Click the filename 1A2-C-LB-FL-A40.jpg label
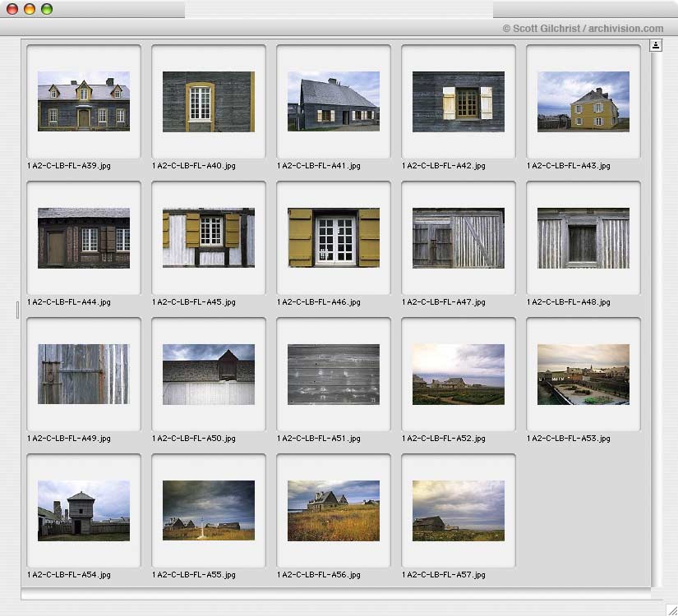 (194, 166)
